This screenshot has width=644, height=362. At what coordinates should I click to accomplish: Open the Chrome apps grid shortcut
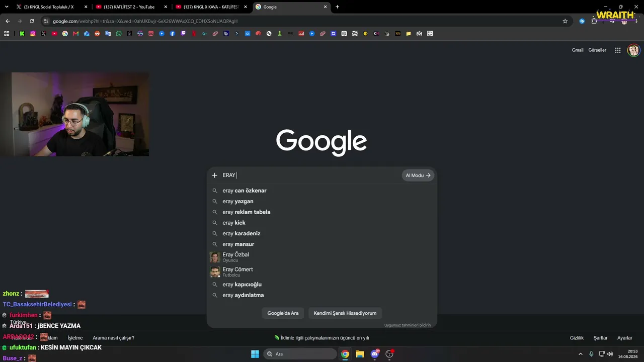click(7, 34)
